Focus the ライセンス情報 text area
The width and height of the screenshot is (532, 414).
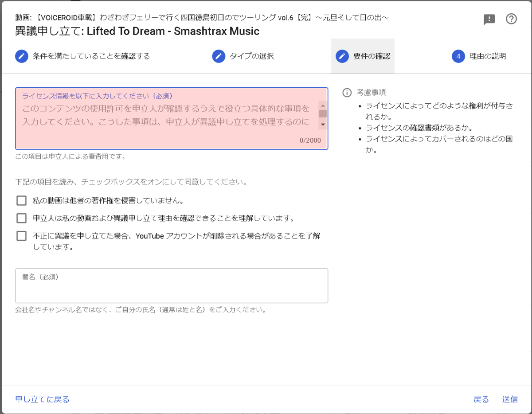172,118
